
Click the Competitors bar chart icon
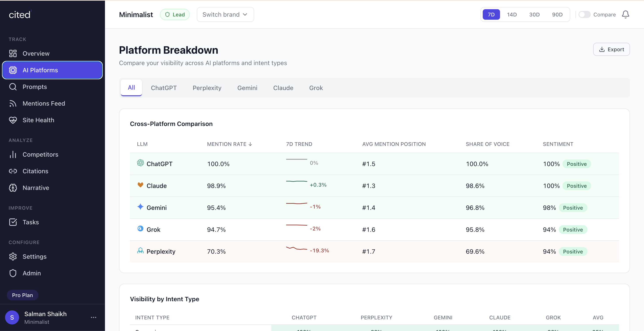pyautogui.click(x=13, y=154)
